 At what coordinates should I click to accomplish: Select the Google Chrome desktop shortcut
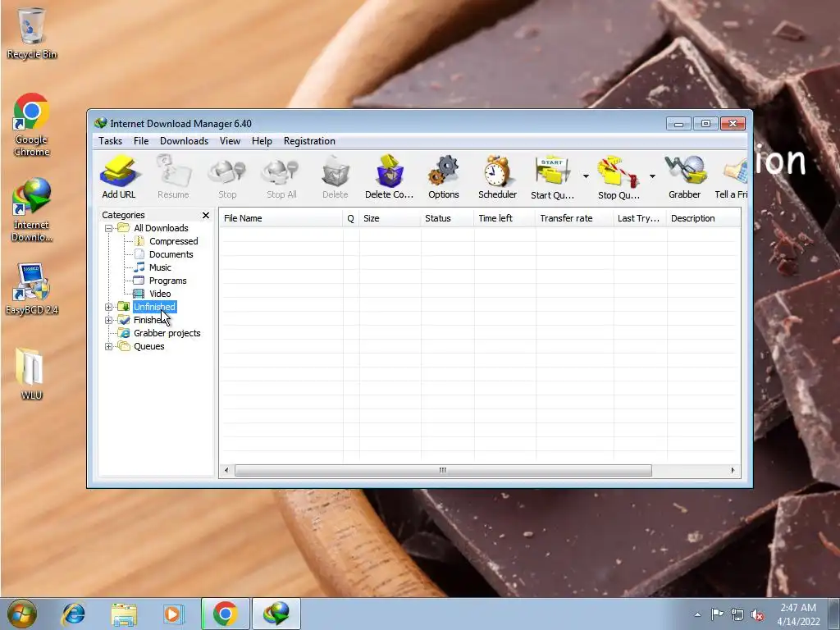pyautogui.click(x=32, y=125)
